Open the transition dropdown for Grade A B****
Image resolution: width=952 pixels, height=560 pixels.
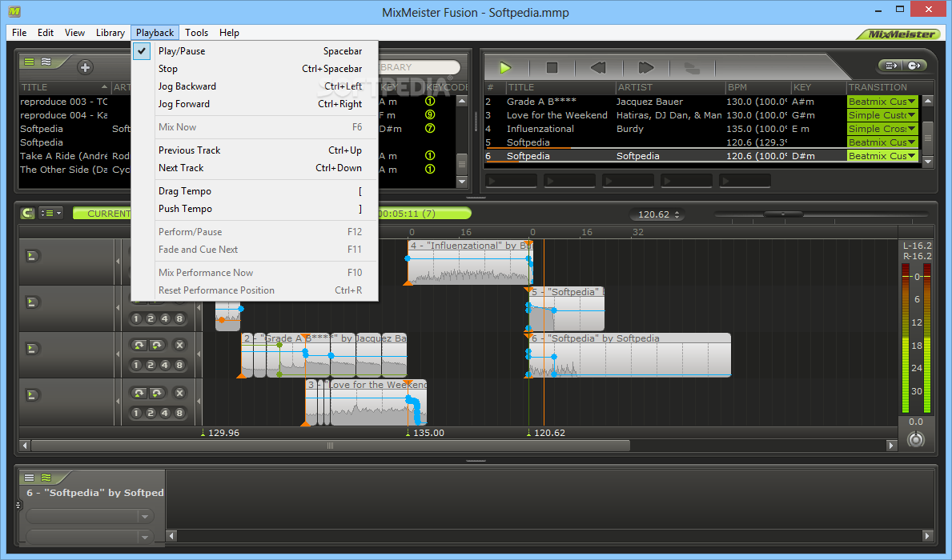coord(912,102)
